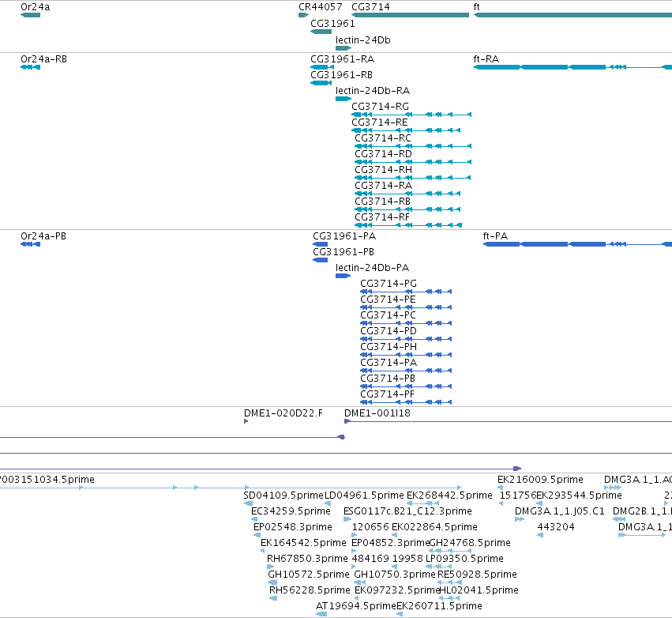Click the CG31961-RA transcript
This screenshot has height=618, width=672.
coord(322,67)
